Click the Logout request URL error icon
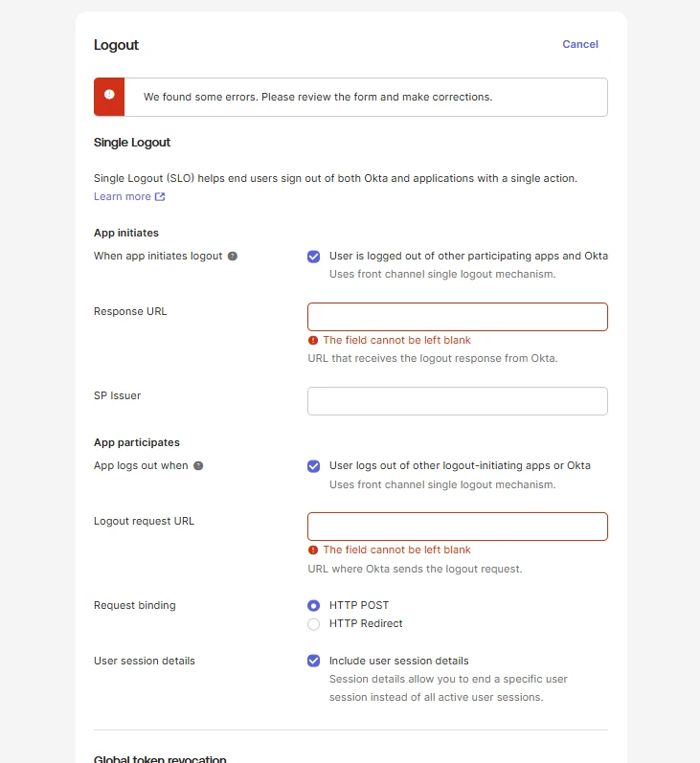 tap(313, 550)
